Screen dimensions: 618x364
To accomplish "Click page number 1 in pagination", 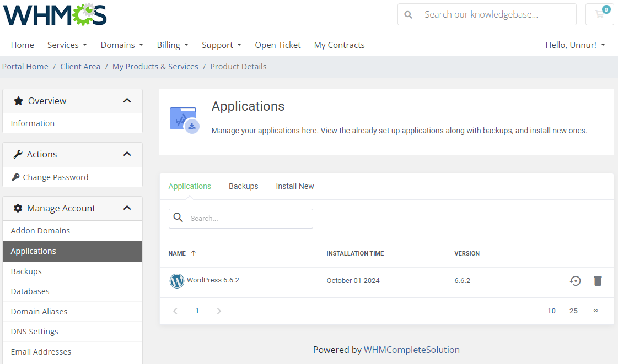I will (197, 311).
